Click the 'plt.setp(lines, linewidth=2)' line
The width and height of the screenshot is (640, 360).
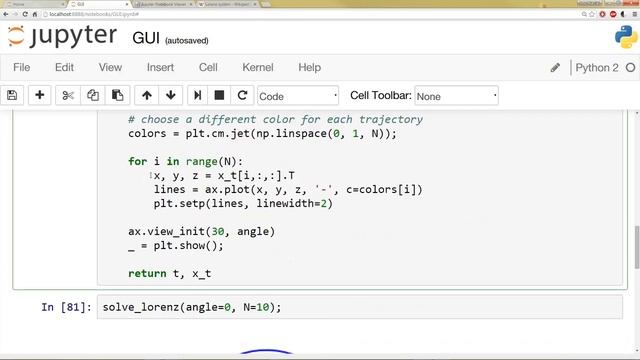[243, 203]
